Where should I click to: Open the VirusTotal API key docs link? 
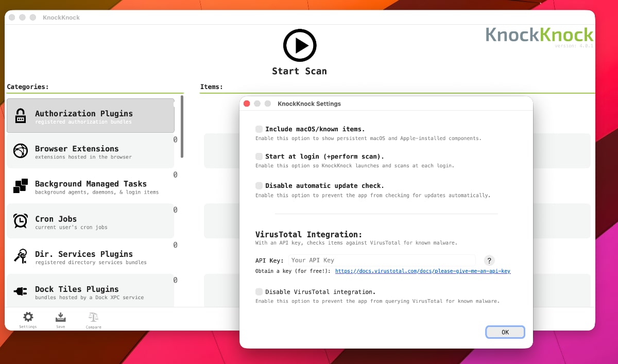pos(422,271)
